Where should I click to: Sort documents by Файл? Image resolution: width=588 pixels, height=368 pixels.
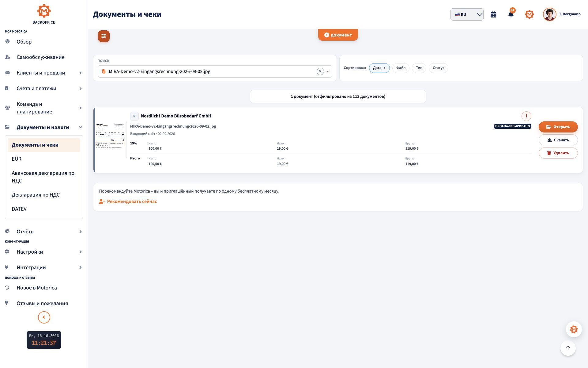click(x=401, y=68)
